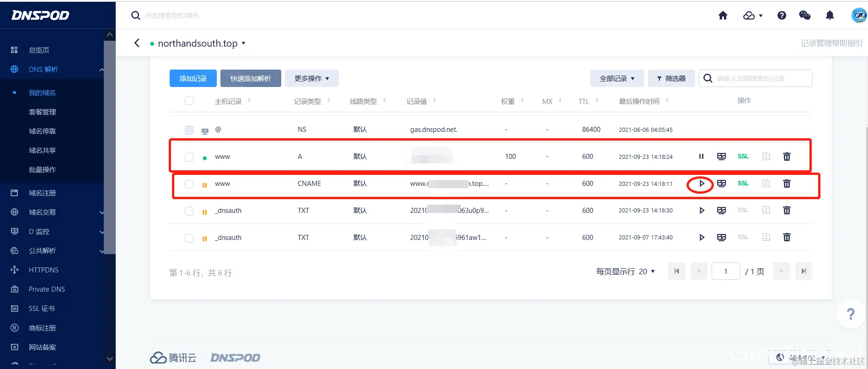Open the 筛选器 filter button
The width and height of the screenshot is (868, 369).
click(x=671, y=78)
